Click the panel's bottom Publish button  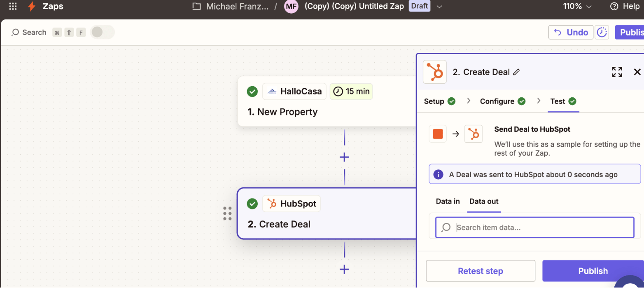593,271
